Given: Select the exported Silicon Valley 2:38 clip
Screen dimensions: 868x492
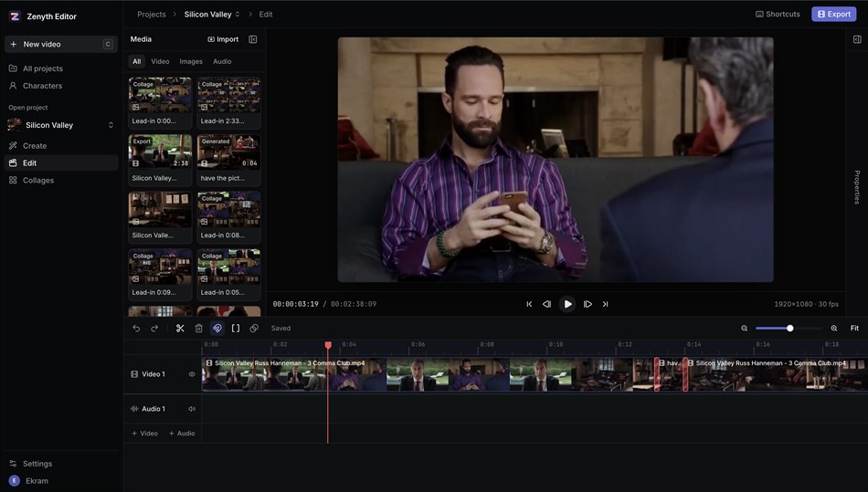Looking at the screenshot, I should 160,161.
